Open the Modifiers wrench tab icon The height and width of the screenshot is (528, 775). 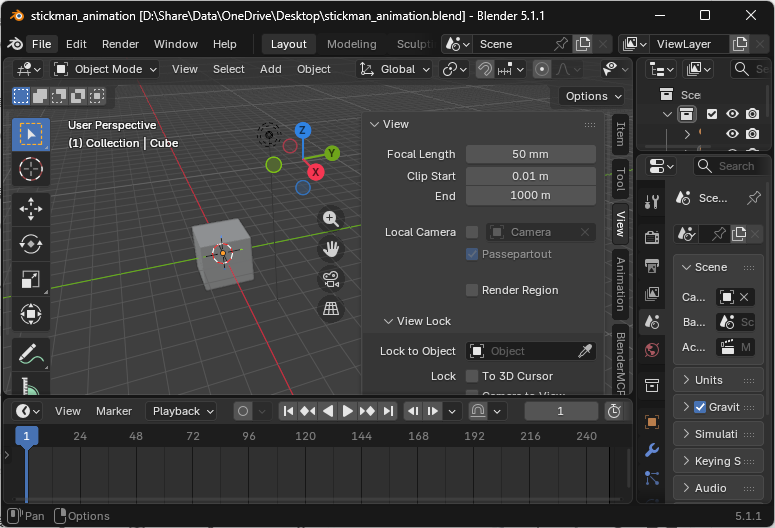652,450
